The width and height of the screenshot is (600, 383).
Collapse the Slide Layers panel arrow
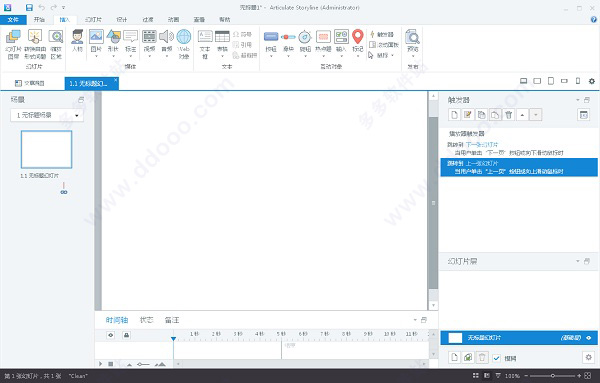click(577, 261)
